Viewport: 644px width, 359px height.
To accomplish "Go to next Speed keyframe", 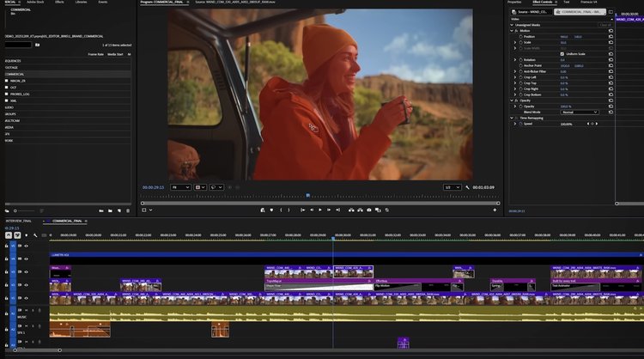I will click(x=597, y=124).
